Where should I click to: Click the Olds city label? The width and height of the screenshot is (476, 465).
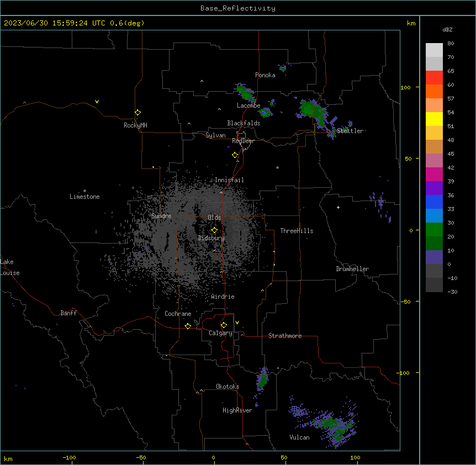214,218
